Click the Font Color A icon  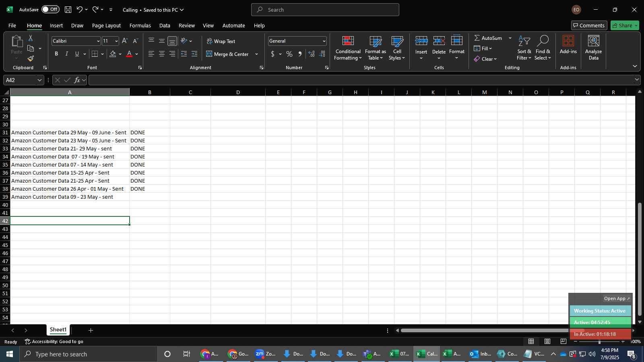coord(129,54)
